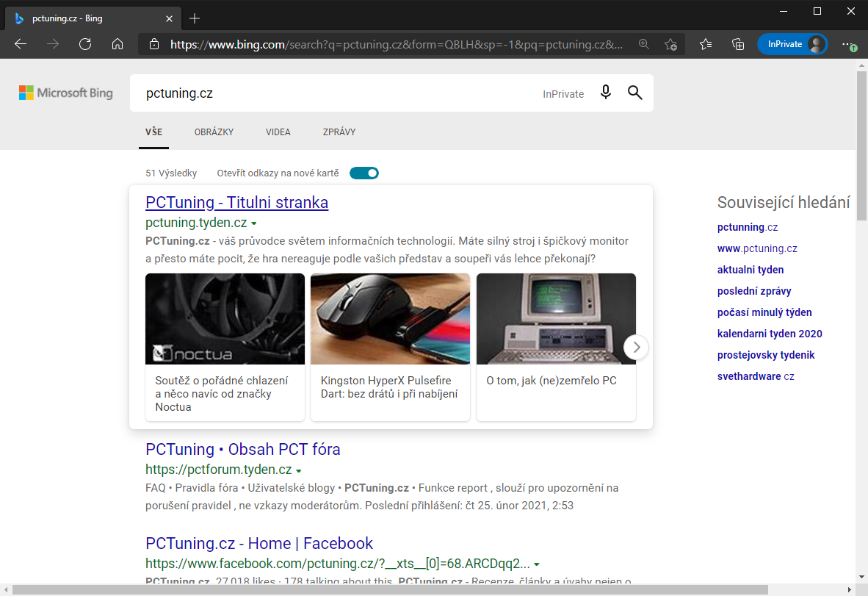Open the Favorites list icon
868x596 pixels.
pyautogui.click(x=706, y=44)
